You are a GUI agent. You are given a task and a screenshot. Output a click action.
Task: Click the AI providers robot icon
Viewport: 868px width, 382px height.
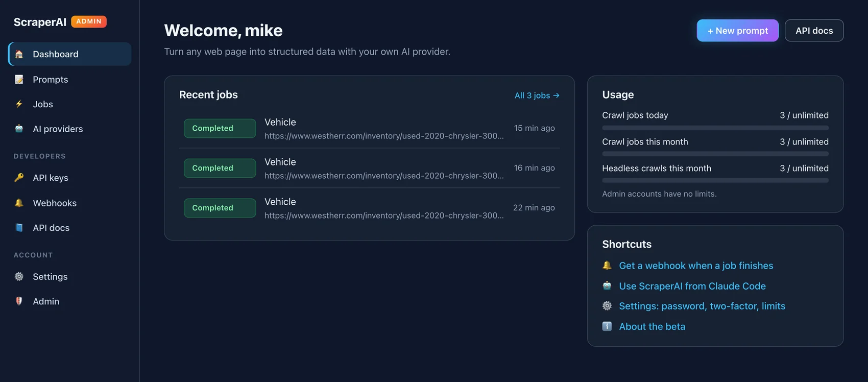(19, 129)
